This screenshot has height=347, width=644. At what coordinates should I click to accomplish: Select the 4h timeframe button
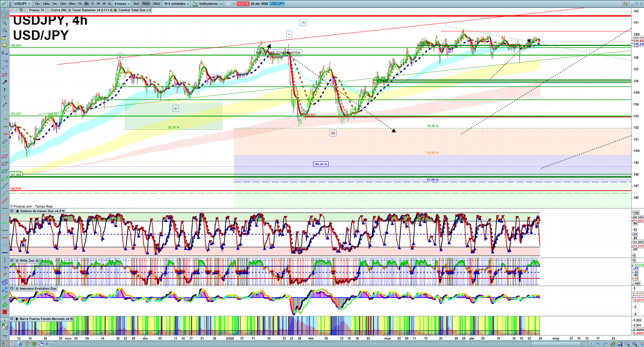86,4
